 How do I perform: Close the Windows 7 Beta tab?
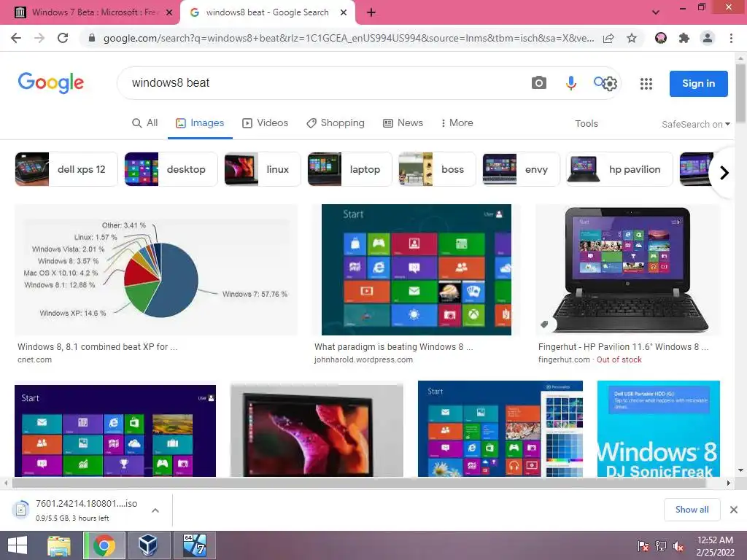click(169, 13)
